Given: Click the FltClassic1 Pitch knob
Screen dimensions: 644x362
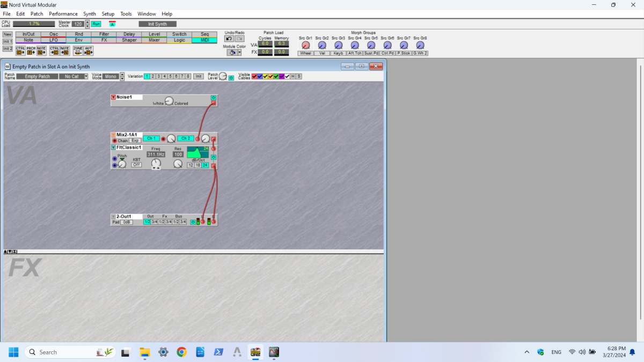Looking at the screenshot, I should coord(122,164).
